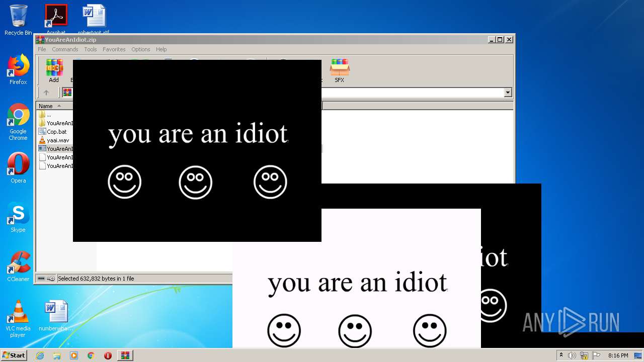Viewport: 644px width, 362px height.
Task: Open the Tools menu in WinRAR
Action: 91,49
